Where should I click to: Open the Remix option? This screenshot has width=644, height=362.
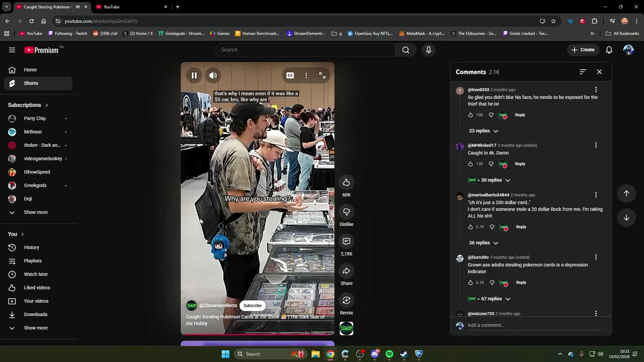pos(346,300)
